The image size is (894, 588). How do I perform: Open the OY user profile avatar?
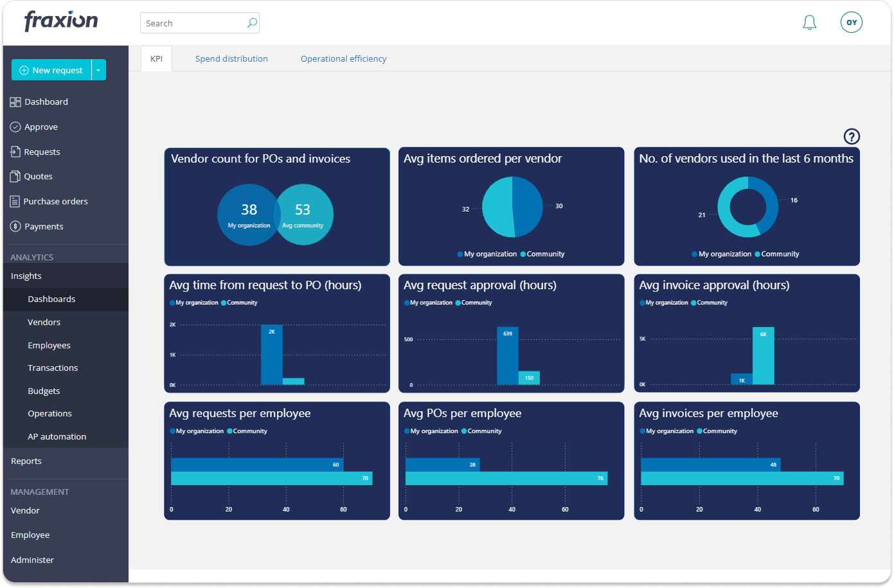click(851, 22)
